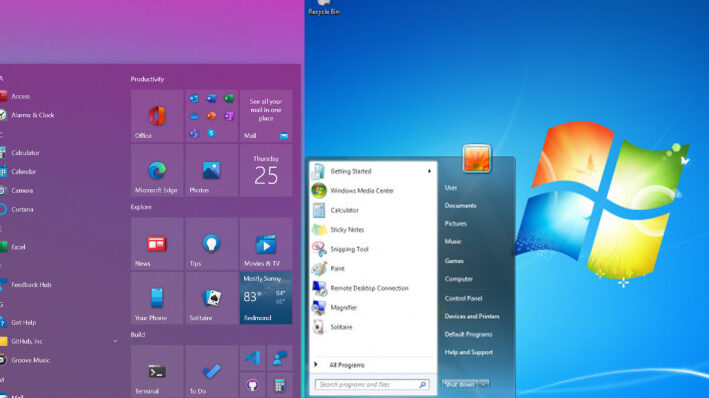Click the search magnifier icon
This screenshot has height=398, width=709.
point(422,384)
